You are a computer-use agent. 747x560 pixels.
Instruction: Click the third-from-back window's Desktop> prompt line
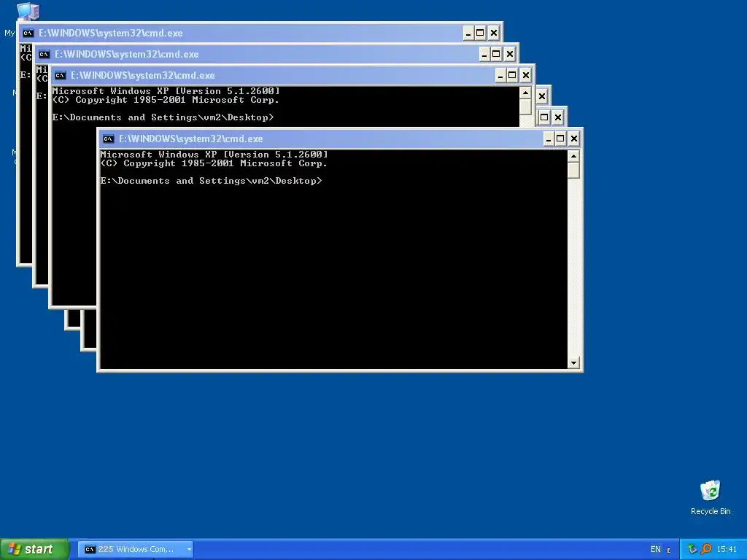(x=163, y=117)
